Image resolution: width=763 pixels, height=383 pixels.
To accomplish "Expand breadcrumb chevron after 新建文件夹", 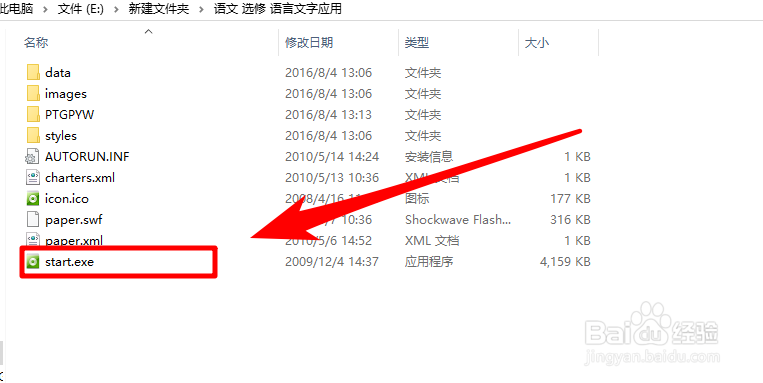I will (201, 9).
